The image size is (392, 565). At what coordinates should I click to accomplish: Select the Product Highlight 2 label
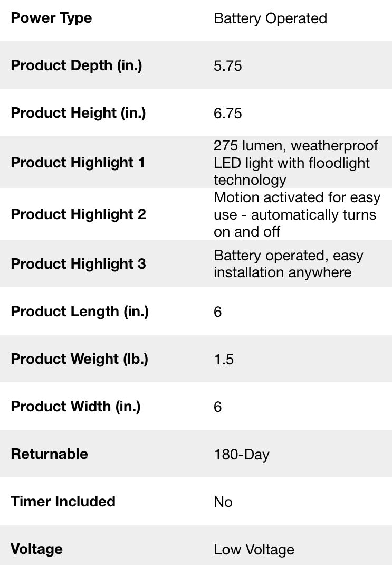(x=78, y=214)
